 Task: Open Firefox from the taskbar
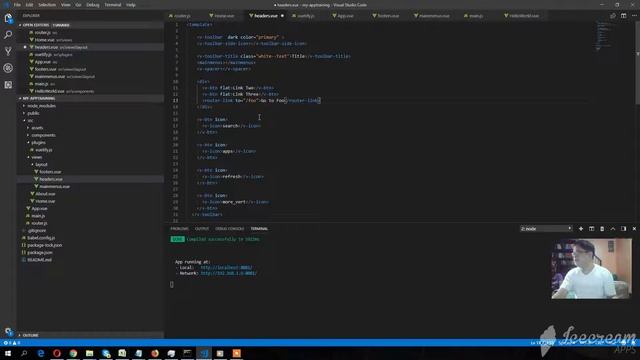[155, 353]
